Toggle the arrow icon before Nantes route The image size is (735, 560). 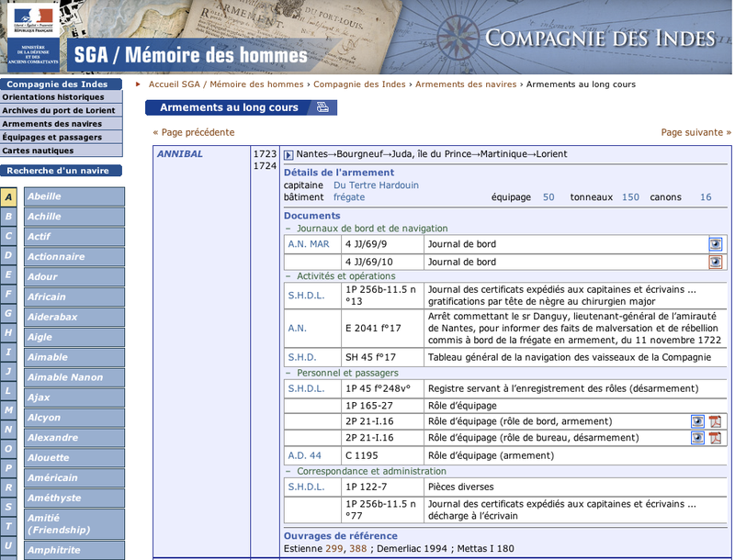tap(288, 154)
